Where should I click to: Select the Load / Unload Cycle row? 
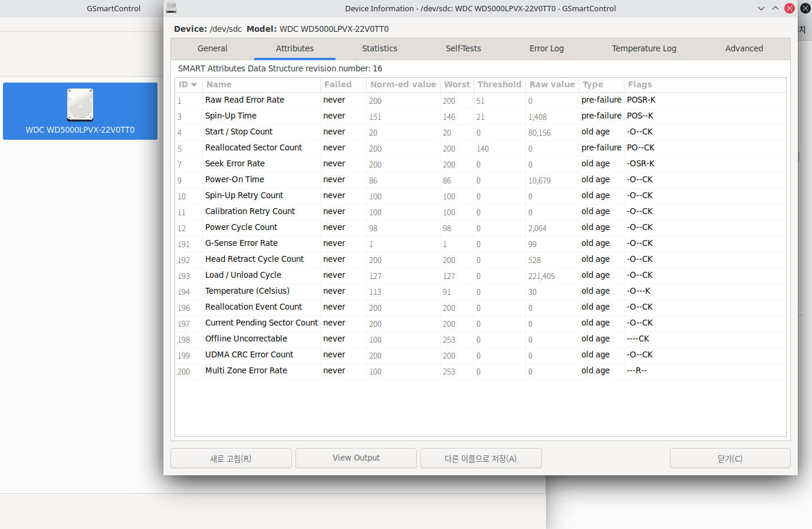pyautogui.click(x=481, y=275)
